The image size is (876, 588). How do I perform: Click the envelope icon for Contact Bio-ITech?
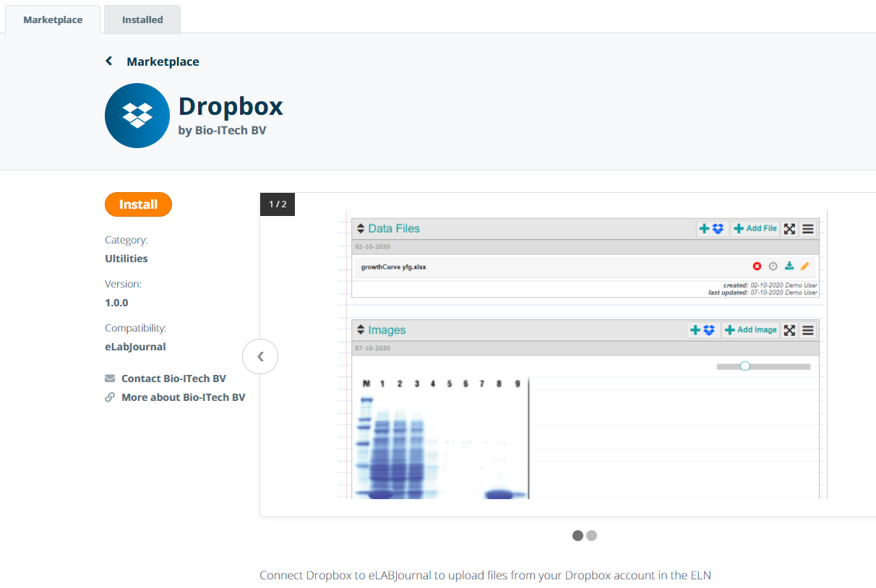110,379
